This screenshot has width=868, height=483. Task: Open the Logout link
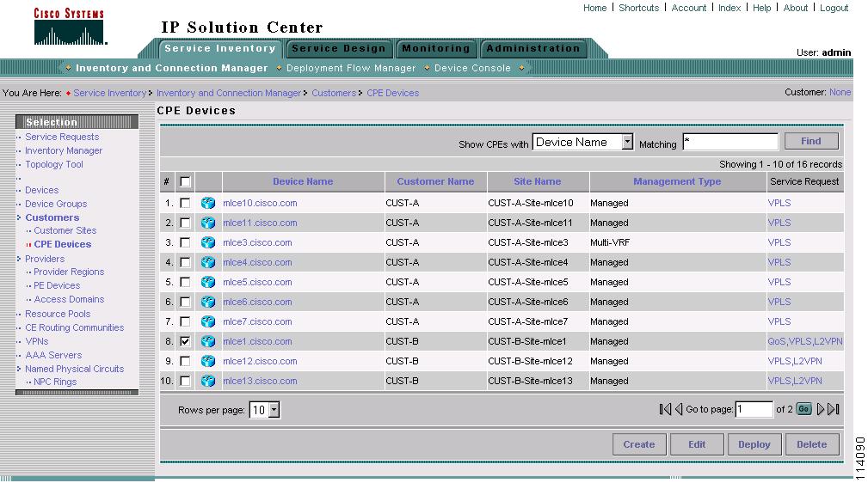coord(834,8)
